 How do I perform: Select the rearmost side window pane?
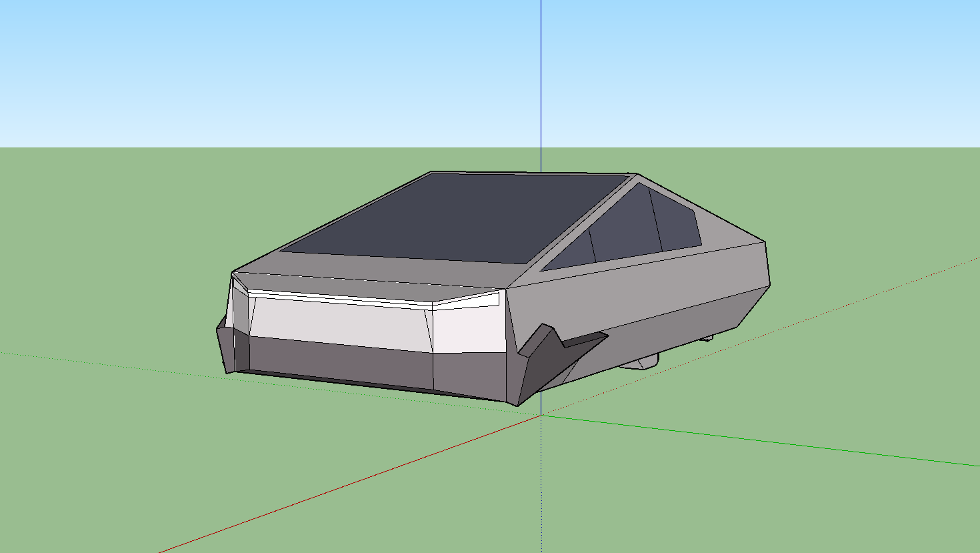(x=677, y=219)
